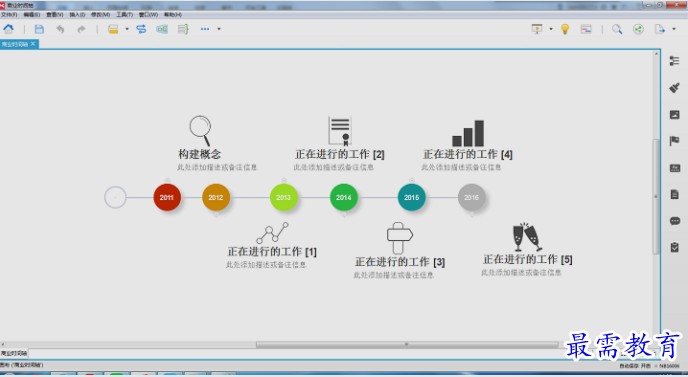
Task: Undo the last action
Action: pos(60,29)
